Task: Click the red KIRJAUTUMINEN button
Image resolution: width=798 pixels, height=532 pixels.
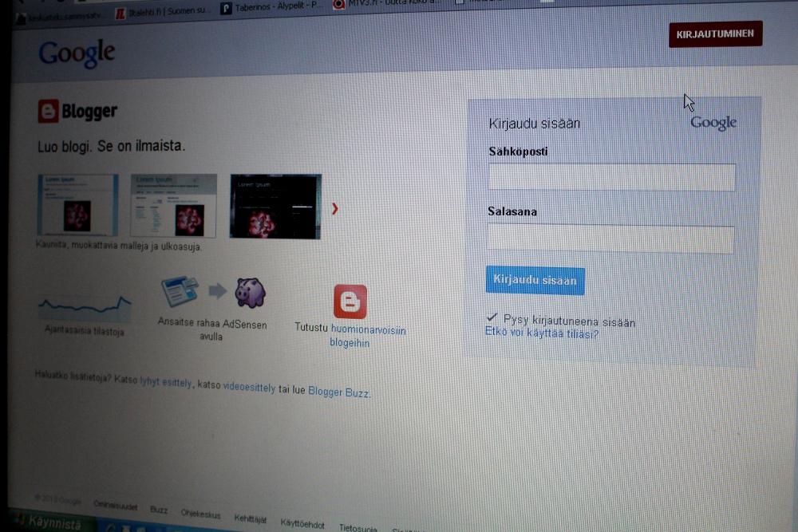Action: click(x=716, y=34)
